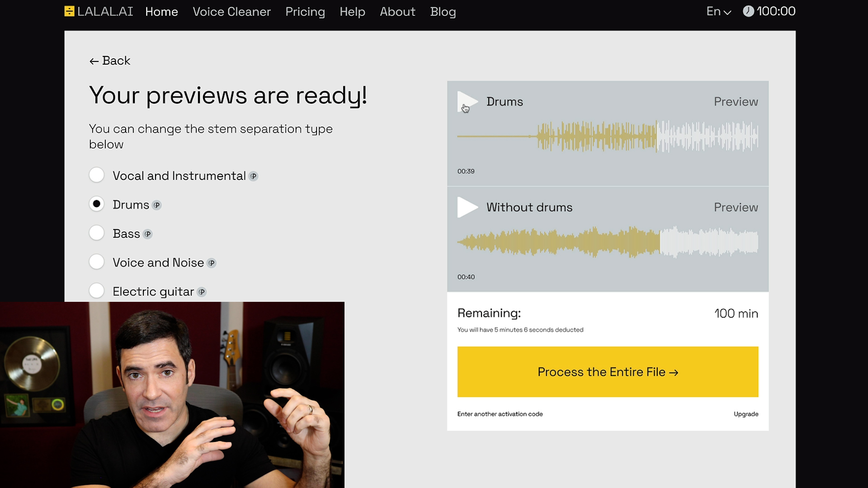The image size is (868, 488).
Task: Select the Bass radio button
Action: click(x=97, y=233)
